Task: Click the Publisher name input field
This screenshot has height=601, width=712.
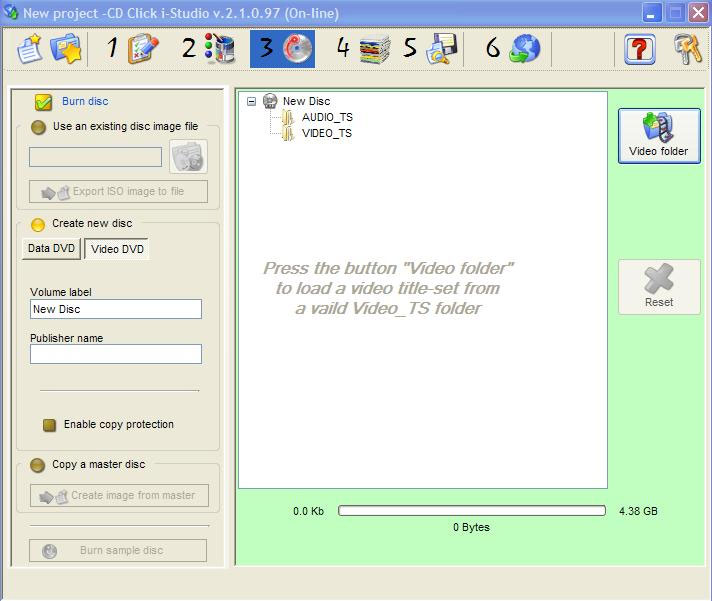Action: click(116, 354)
